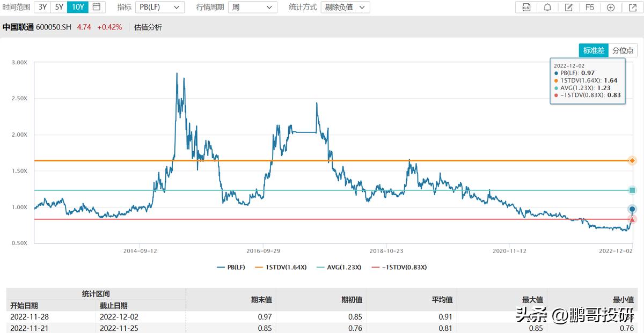Image resolution: width=644 pixels, height=333 pixels.
Task: Export data to XLS file
Action: pyautogui.click(x=526, y=8)
